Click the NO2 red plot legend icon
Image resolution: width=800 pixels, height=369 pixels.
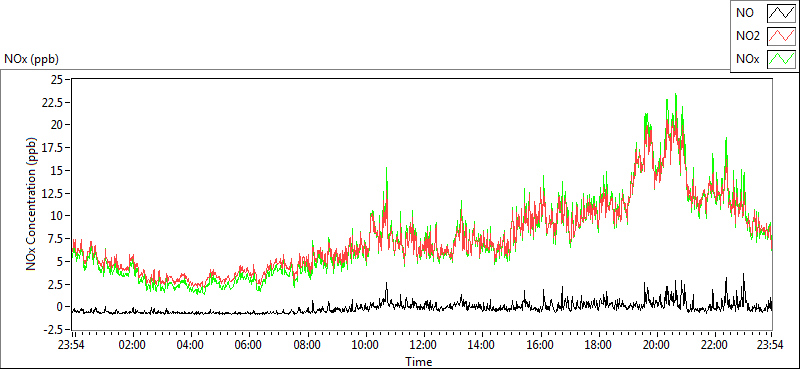click(x=781, y=36)
